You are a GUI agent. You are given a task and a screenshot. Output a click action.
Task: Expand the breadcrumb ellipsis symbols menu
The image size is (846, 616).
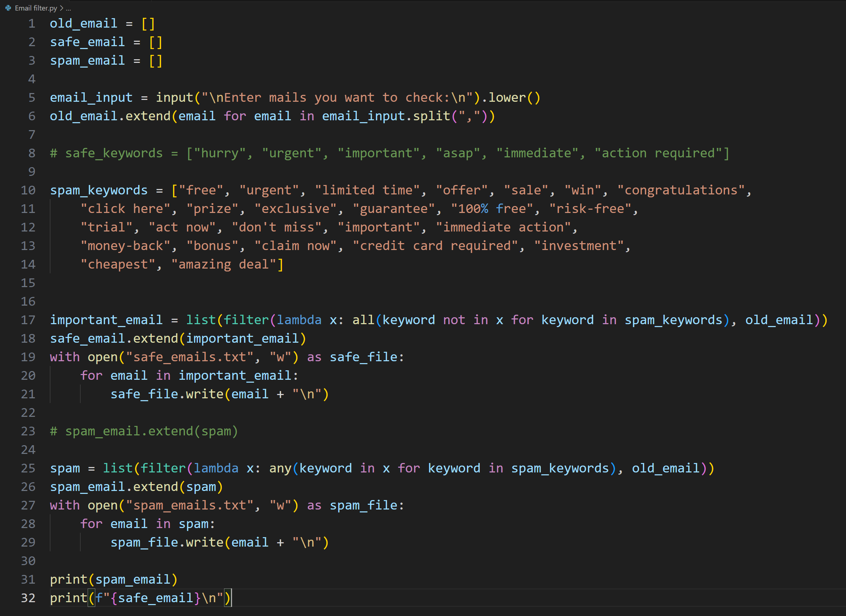click(x=68, y=8)
